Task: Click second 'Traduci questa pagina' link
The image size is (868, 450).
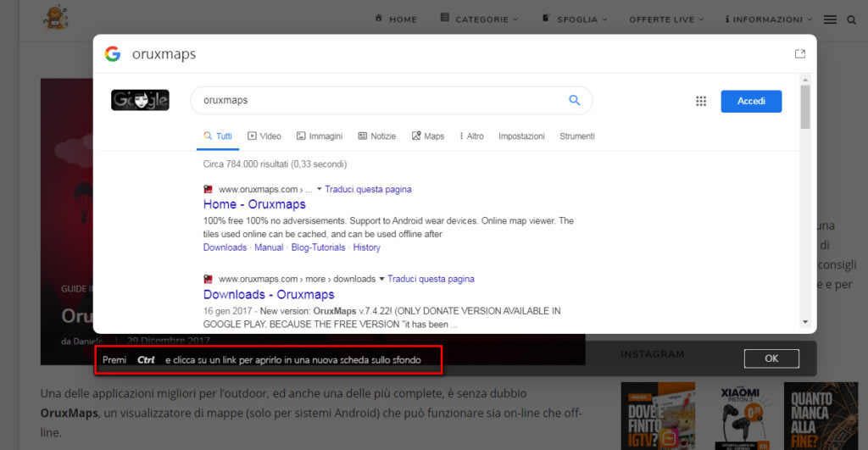Action: click(431, 279)
